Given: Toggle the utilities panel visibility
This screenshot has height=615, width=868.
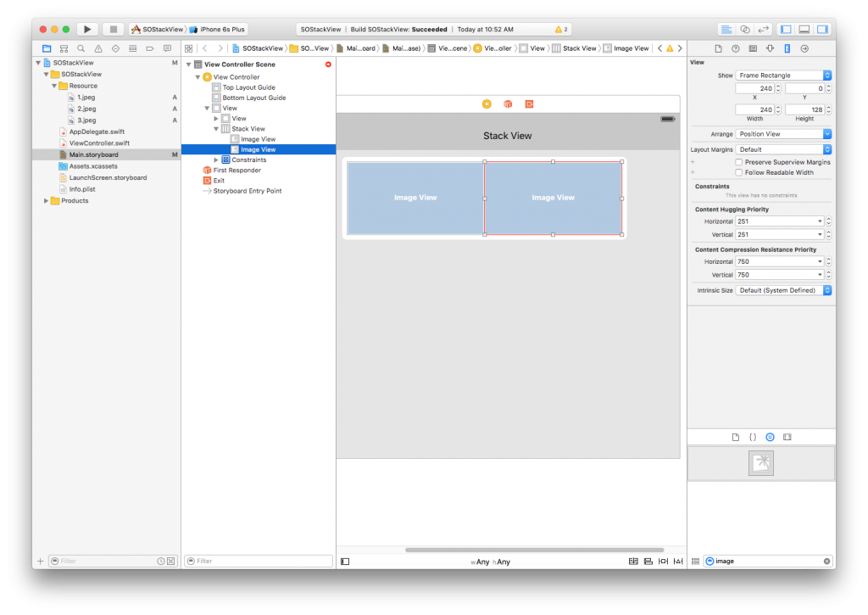Looking at the screenshot, I should (821, 29).
